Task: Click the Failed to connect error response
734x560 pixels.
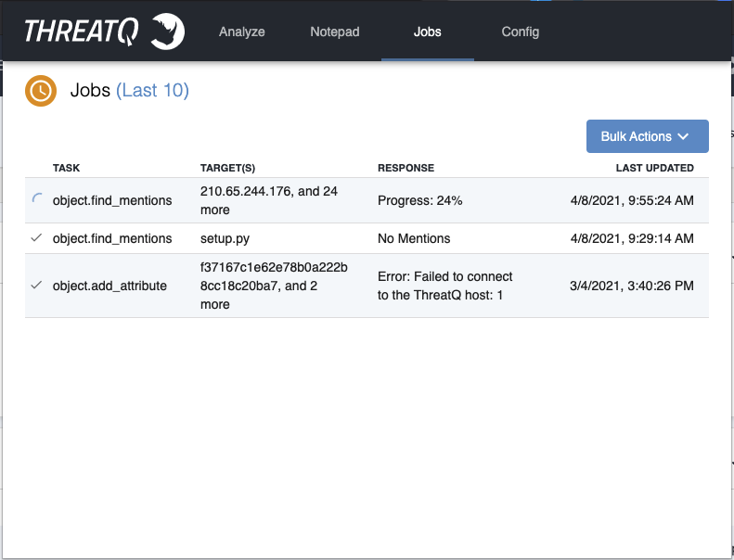Action: point(445,286)
